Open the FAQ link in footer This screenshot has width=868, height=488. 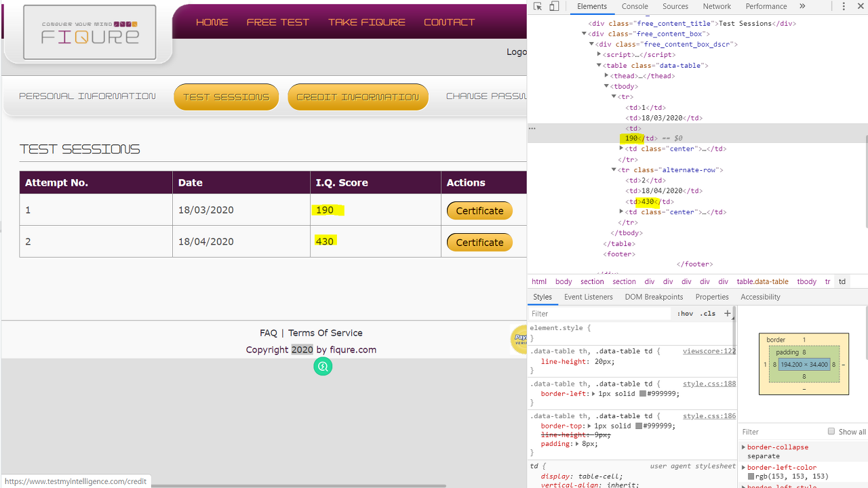tap(269, 333)
